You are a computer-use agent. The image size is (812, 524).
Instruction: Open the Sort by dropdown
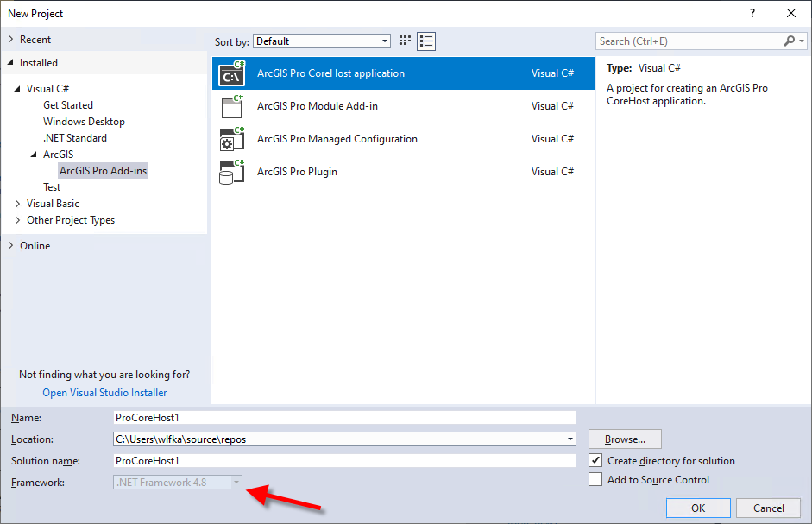click(384, 41)
